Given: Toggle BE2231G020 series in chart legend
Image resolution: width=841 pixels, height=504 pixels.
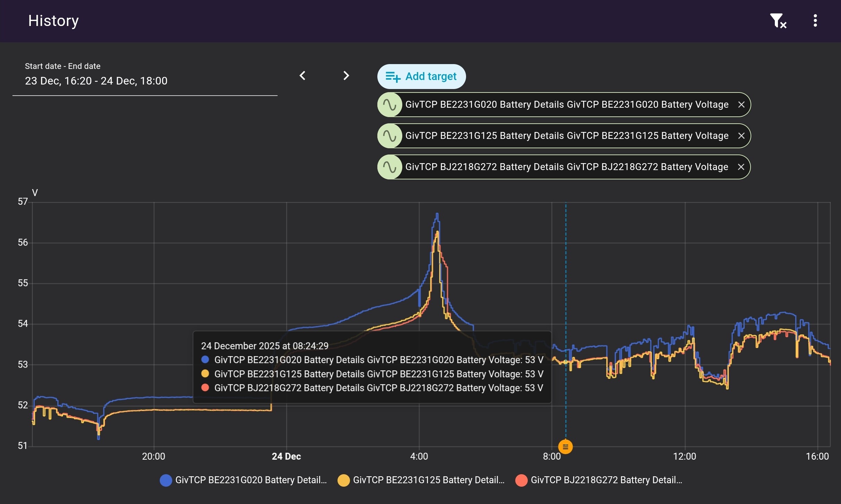Looking at the screenshot, I should 251,480.
